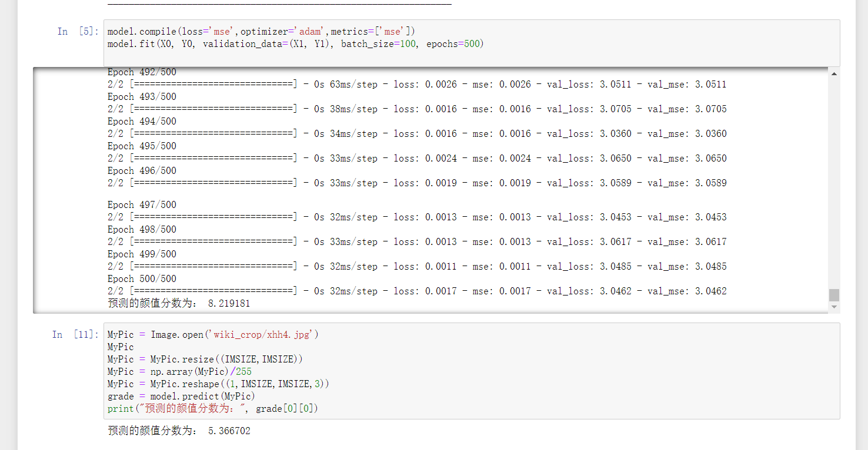The width and height of the screenshot is (868, 450).
Task: Click the 'Epoch 498/500' output text
Action: [x=142, y=230]
